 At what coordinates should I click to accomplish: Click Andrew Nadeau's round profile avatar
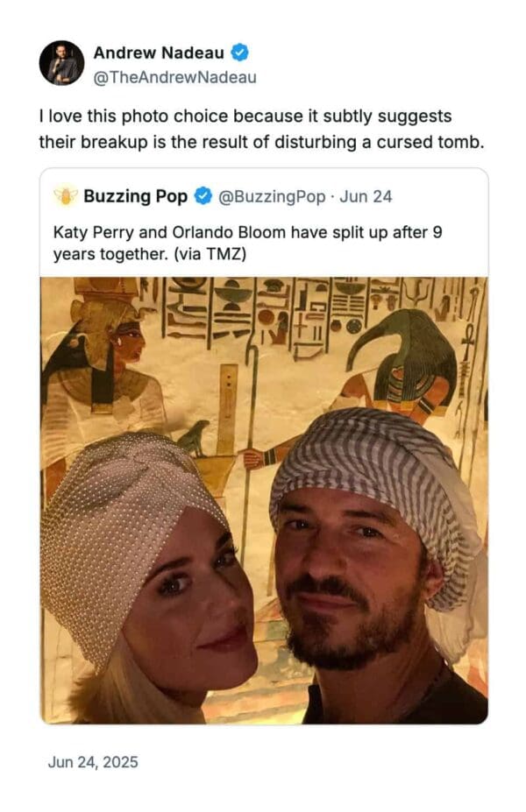[x=61, y=63]
